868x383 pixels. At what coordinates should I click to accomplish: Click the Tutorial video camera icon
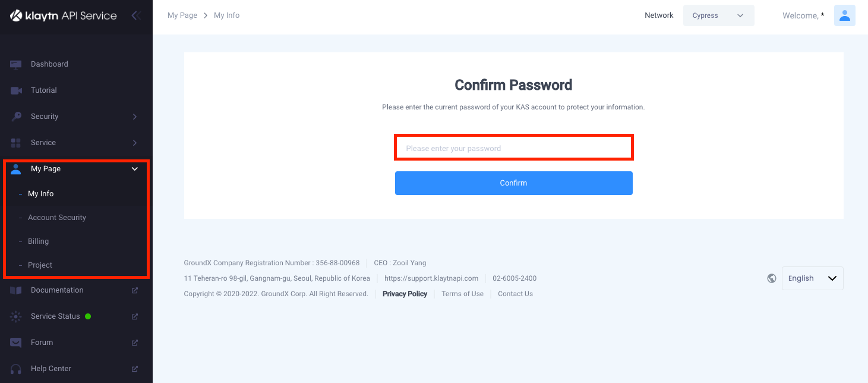16,90
